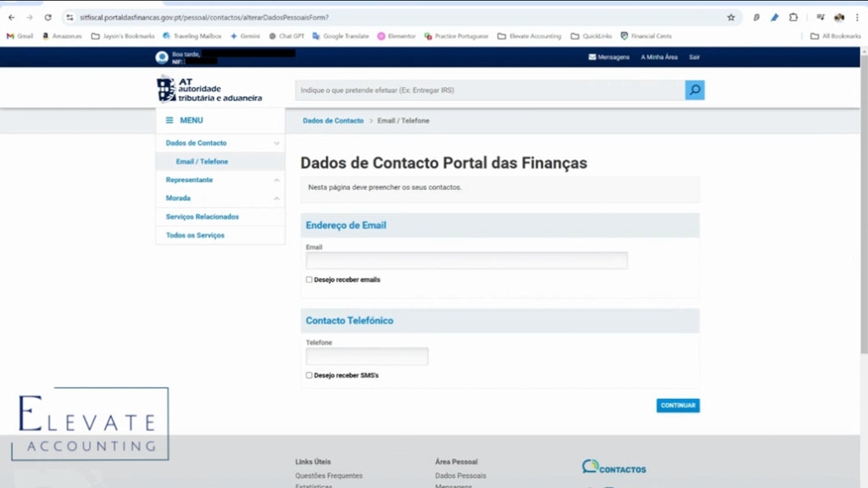868x488 pixels.
Task: Open the All Bookmarks dropdown
Action: click(835, 37)
